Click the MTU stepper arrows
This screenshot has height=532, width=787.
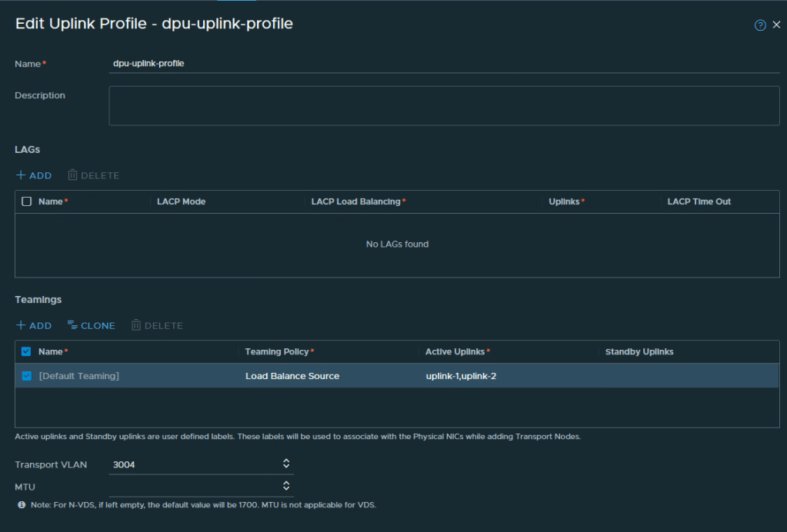pos(286,486)
